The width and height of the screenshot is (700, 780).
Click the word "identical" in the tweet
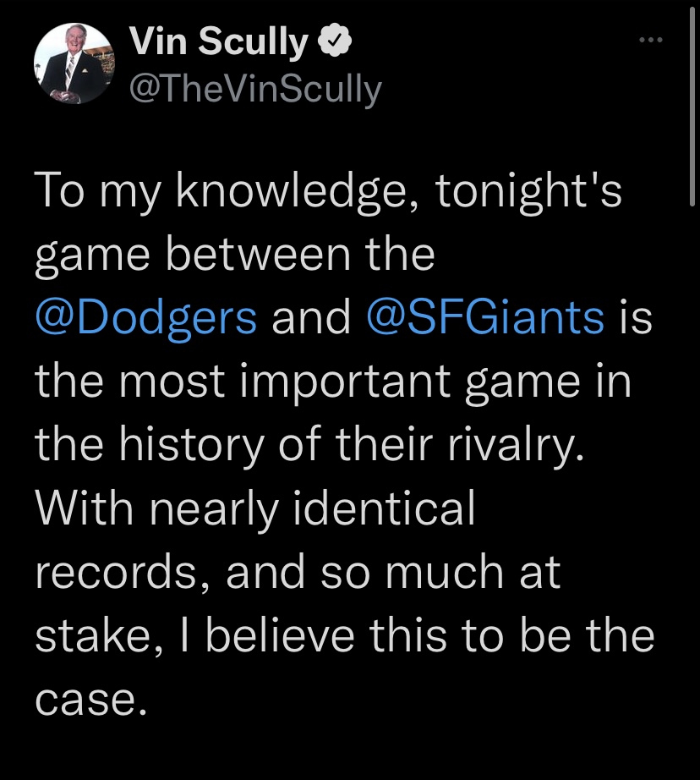385,508
